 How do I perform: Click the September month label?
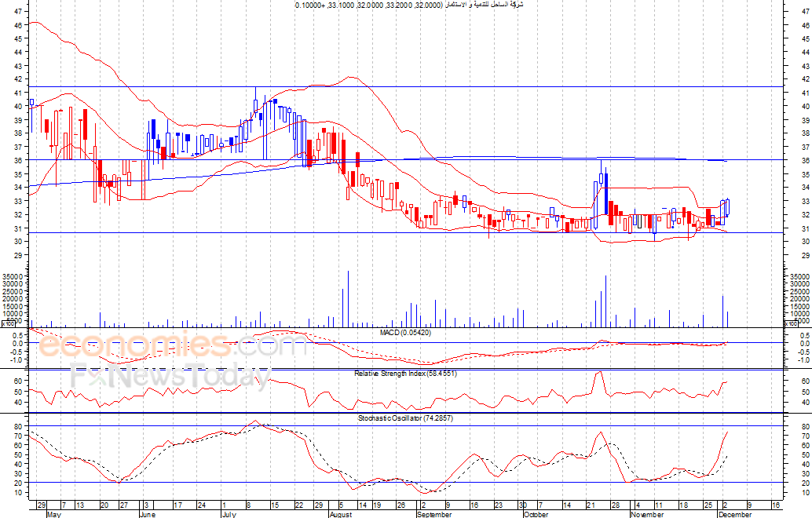(435, 515)
